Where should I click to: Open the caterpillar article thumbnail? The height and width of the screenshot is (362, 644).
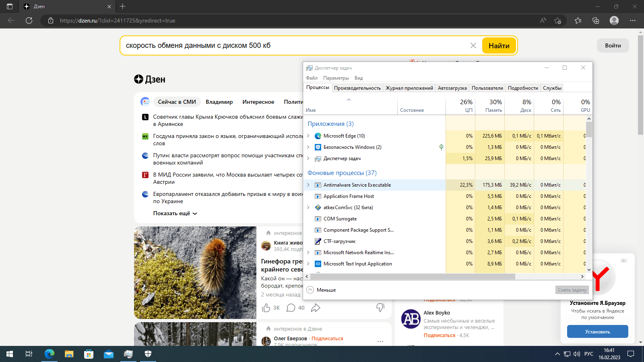tap(195, 273)
